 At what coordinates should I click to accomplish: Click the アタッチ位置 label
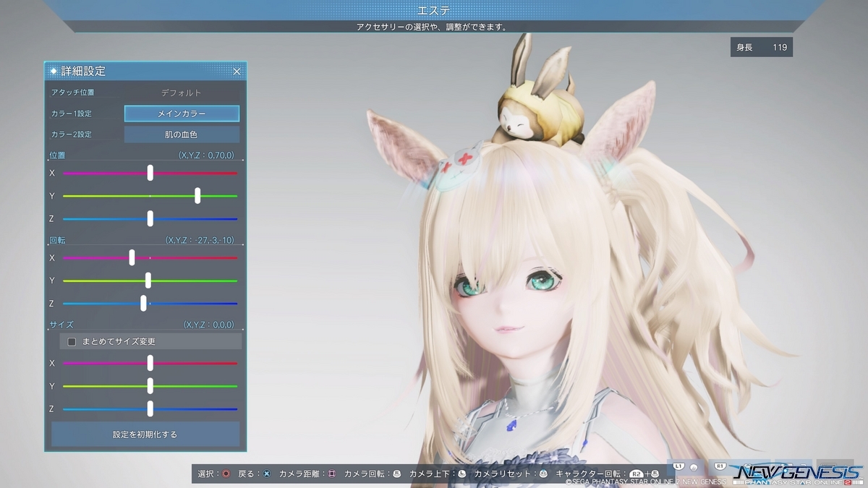(x=72, y=93)
